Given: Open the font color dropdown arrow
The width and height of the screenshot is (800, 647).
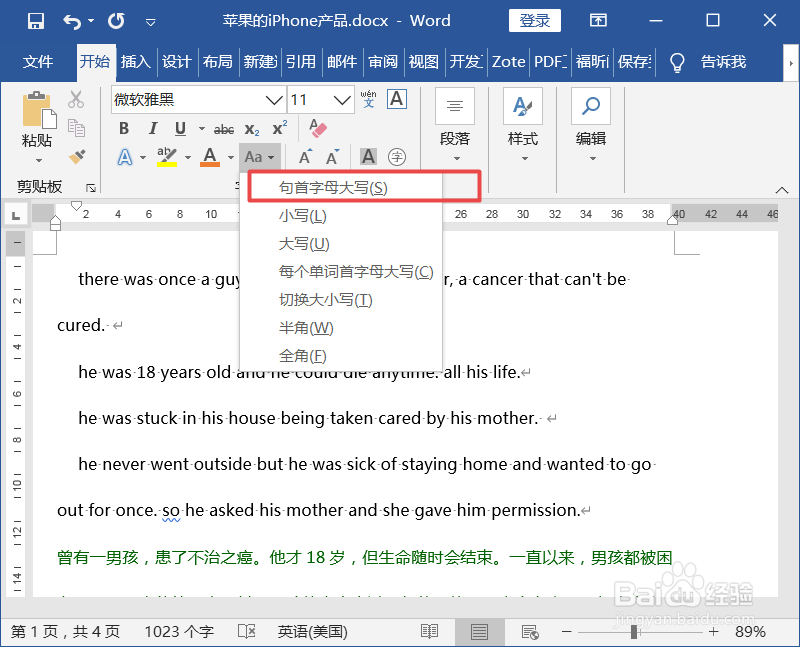Looking at the screenshot, I should click(x=231, y=157).
